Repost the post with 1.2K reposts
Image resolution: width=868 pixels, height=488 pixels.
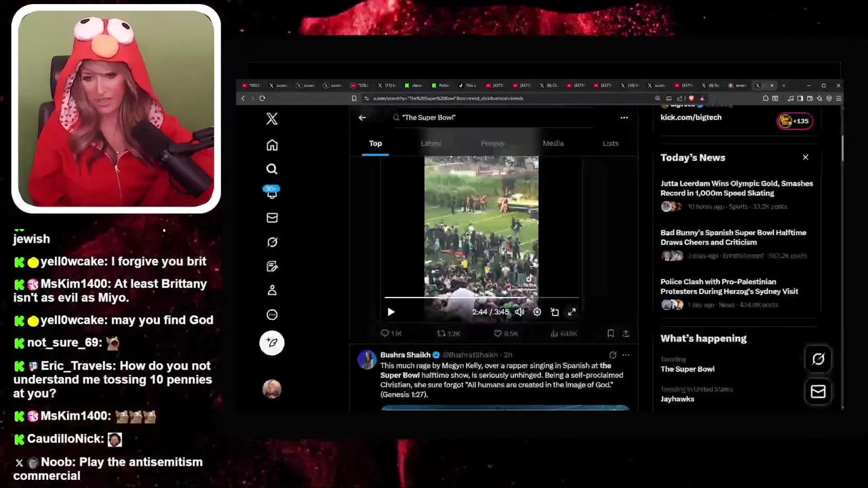[x=449, y=333]
